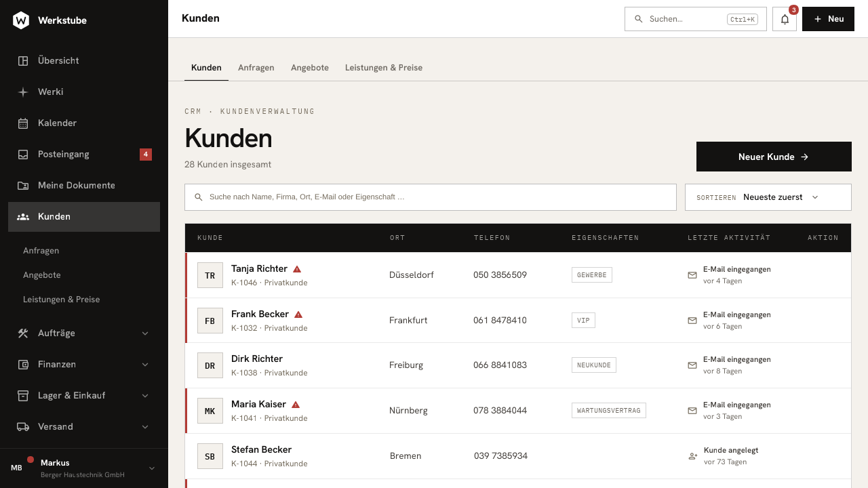Open notifications bell icon

[785, 19]
